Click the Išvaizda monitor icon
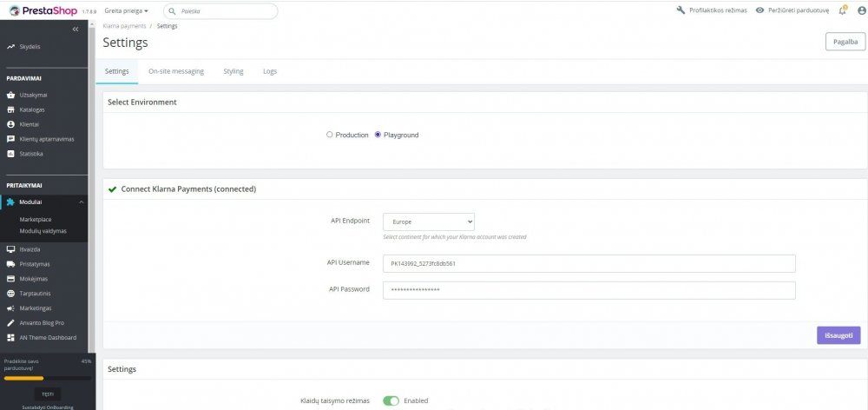This screenshot has width=868, height=410. (x=10, y=249)
